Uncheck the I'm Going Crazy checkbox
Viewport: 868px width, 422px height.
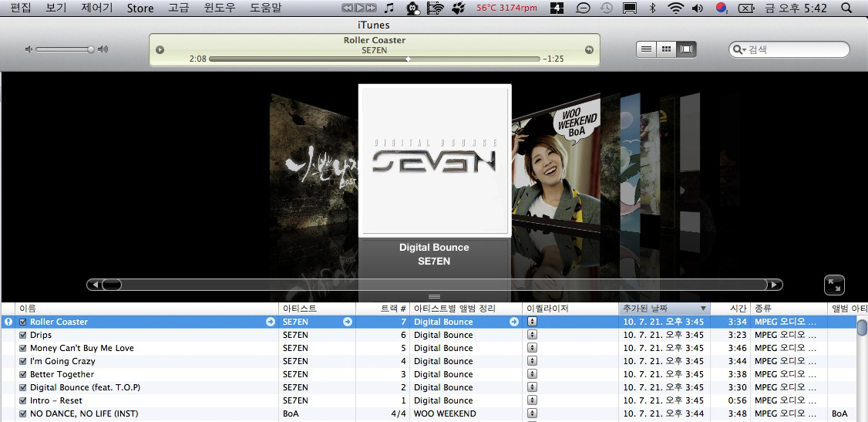pyautogui.click(x=22, y=361)
